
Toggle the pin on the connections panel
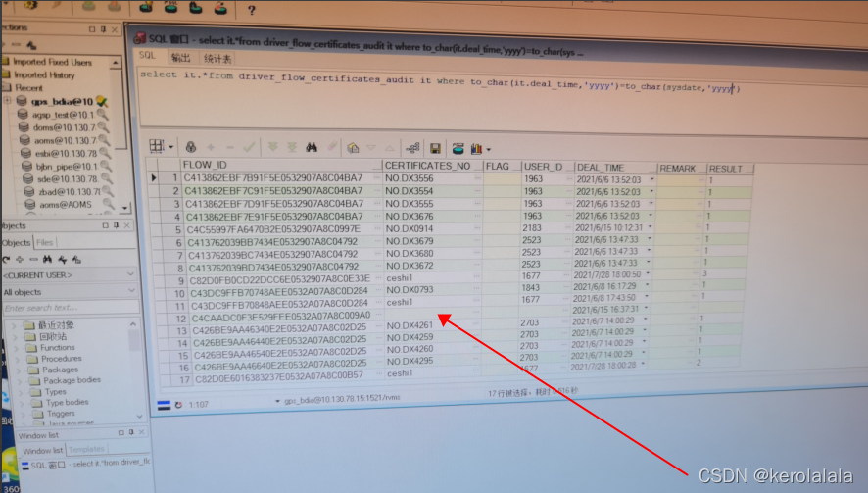pyautogui.click(x=103, y=28)
